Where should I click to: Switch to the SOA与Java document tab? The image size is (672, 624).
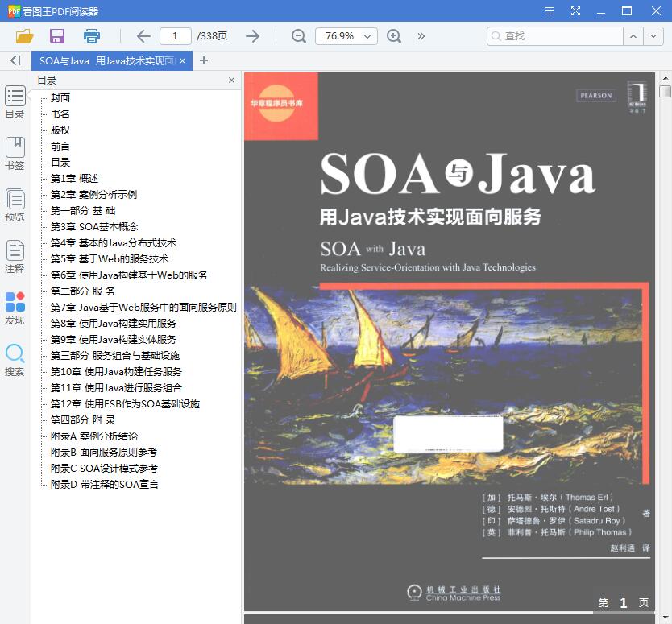[107, 61]
